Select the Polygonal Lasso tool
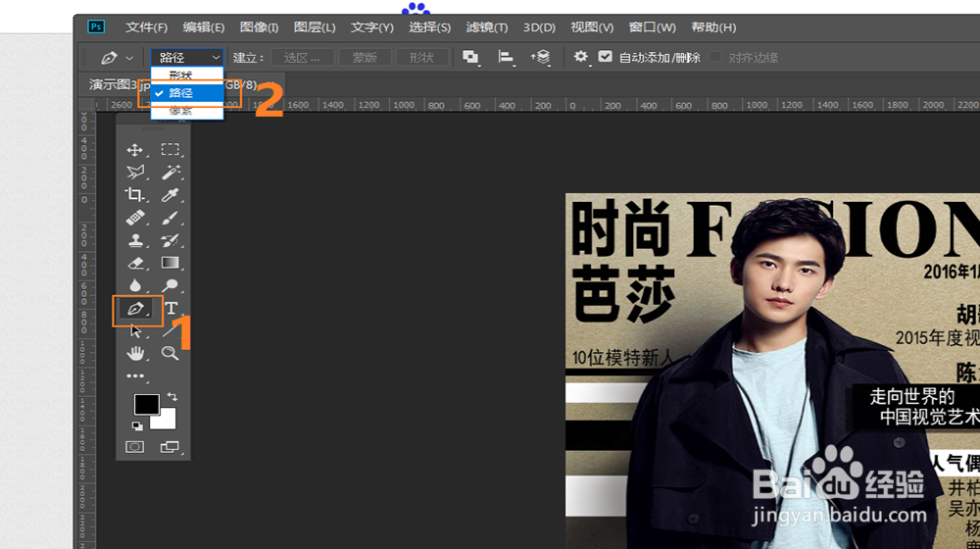 135,172
